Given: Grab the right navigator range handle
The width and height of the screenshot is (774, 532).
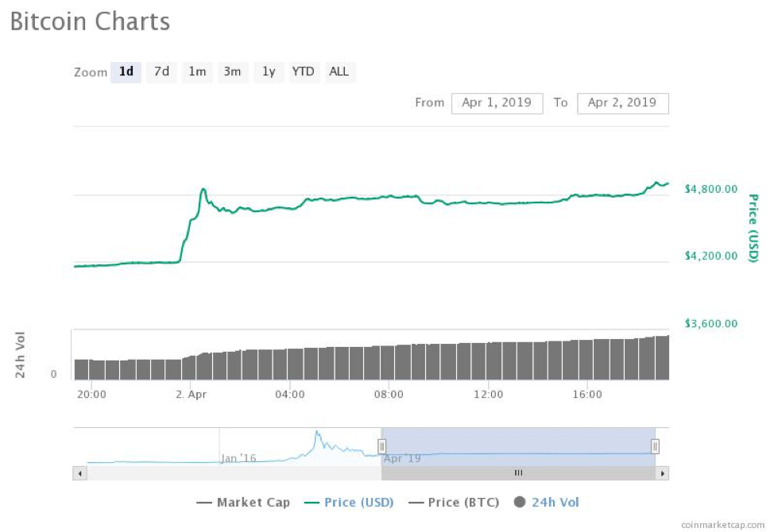Looking at the screenshot, I should (655, 447).
